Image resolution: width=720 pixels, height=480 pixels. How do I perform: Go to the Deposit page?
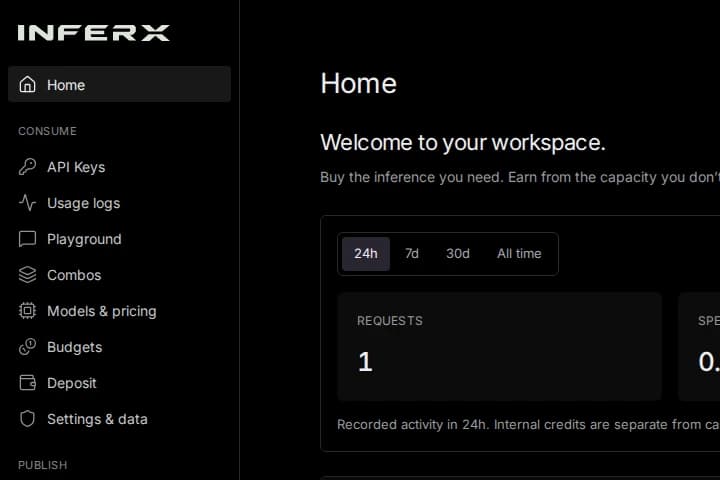(119, 383)
